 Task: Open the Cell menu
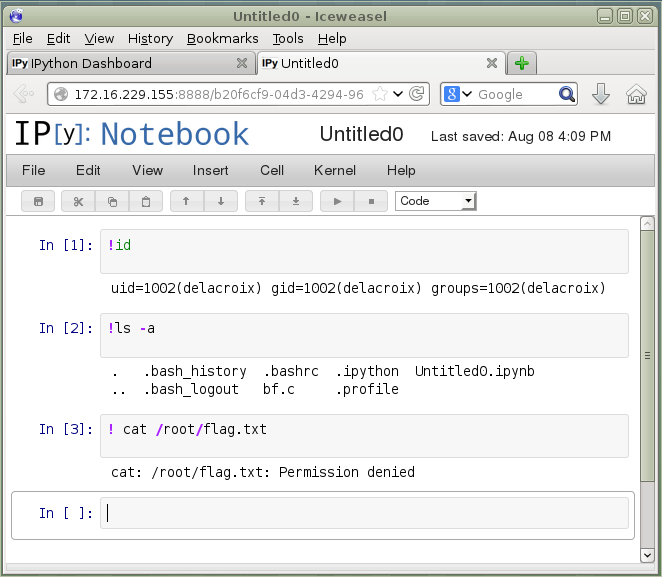pyautogui.click(x=272, y=171)
